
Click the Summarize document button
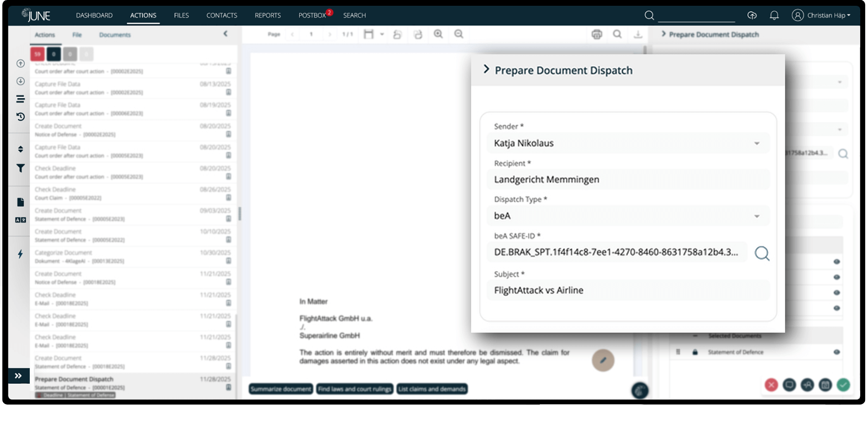(281, 389)
